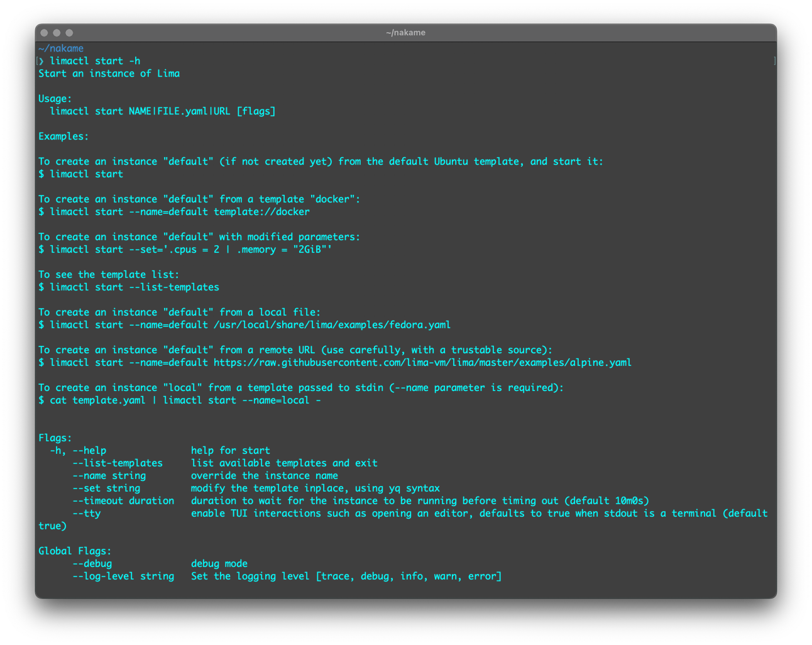Click the blue ~/nakame path in prompt

tap(61, 48)
